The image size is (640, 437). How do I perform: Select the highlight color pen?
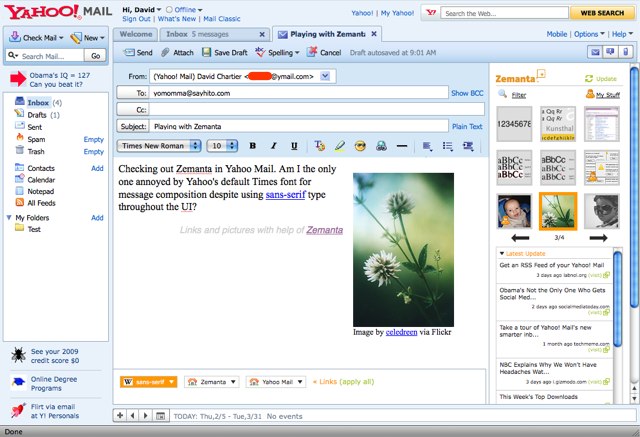pos(340,146)
